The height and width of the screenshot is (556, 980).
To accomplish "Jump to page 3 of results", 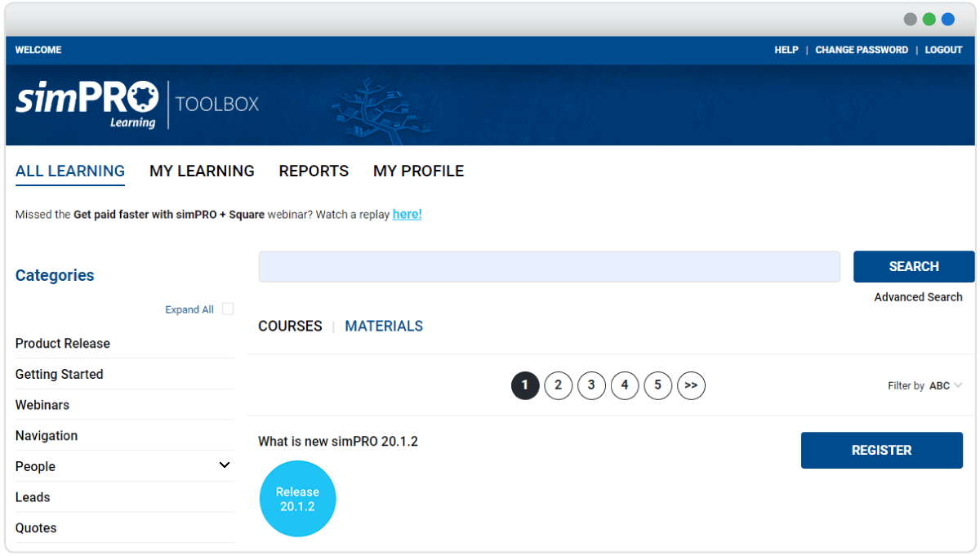I will tap(591, 385).
